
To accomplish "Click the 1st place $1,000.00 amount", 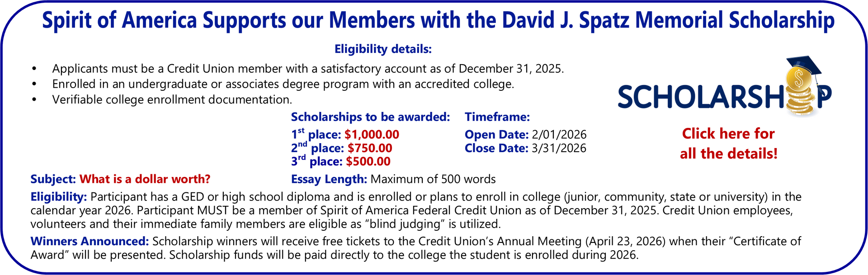I will click(x=372, y=135).
